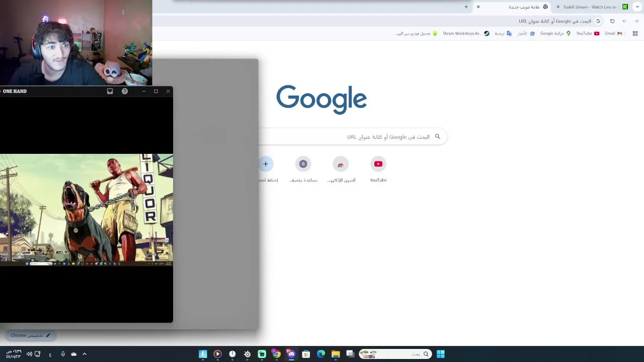Close the new tab (علامة تبويب جديدة)
The width and height of the screenshot is (644, 362).
click(x=478, y=7)
